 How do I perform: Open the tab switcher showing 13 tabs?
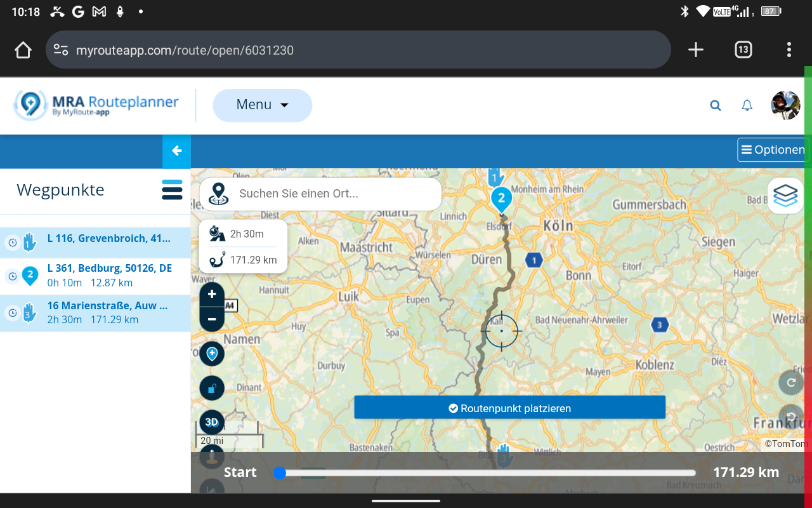click(x=743, y=50)
